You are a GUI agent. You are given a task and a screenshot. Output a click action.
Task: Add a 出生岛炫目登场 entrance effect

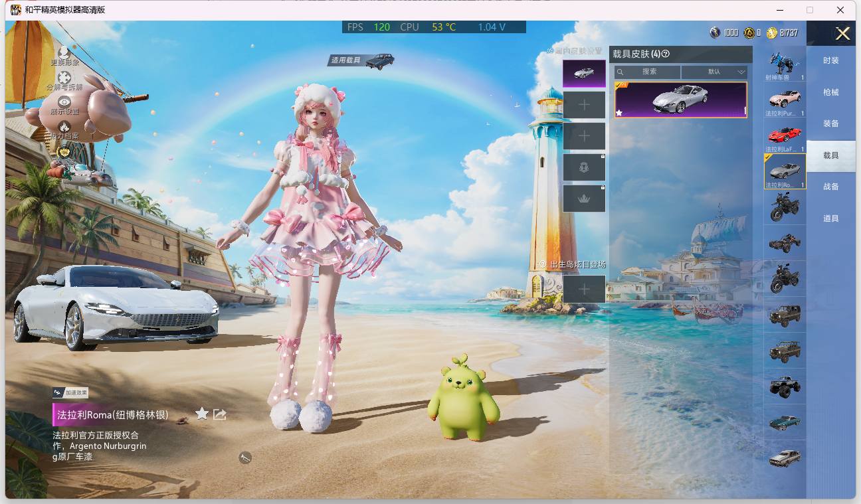click(x=584, y=289)
